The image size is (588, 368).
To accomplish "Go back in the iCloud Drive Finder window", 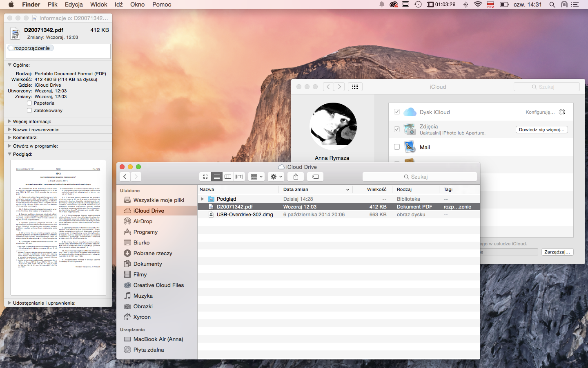I will pyautogui.click(x=125, y=177).
